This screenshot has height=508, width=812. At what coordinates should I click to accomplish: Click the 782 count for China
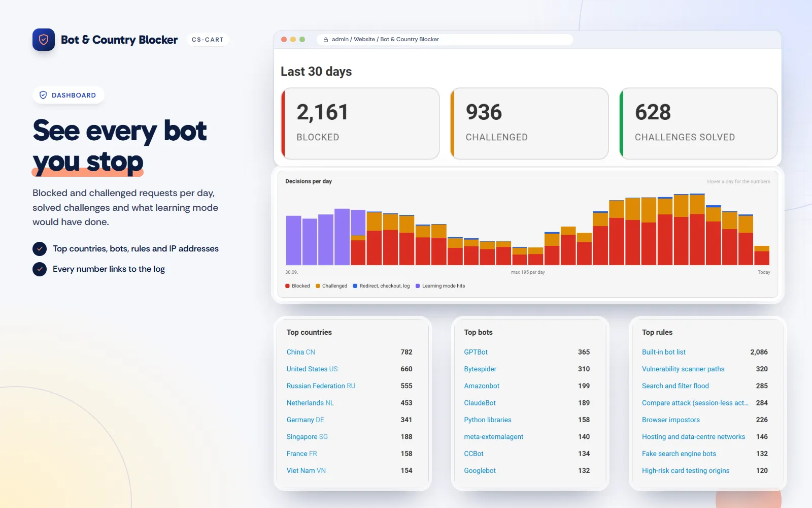click(x=407, y=352)
